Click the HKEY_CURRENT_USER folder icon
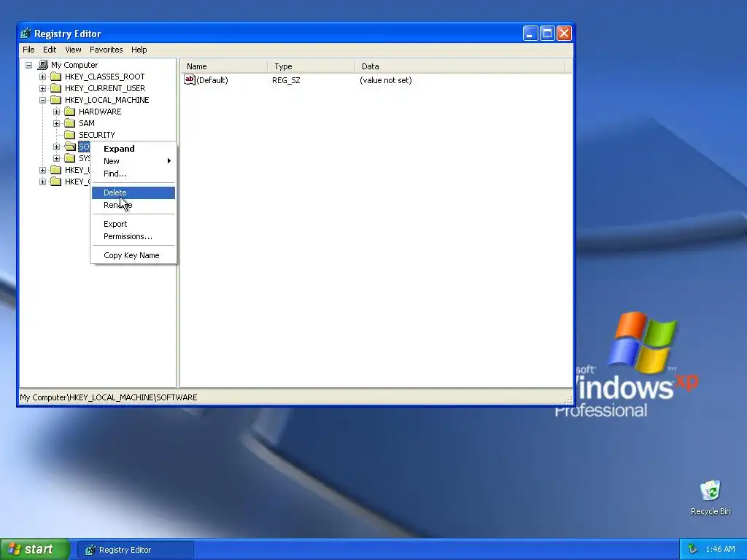 point(56,88)
